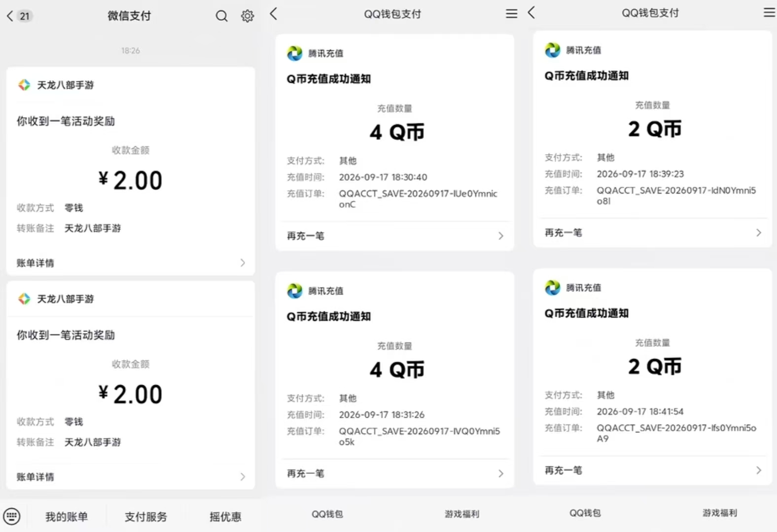
Task: Tap recharge time 2026-09-17 18:41:54
Action: 640,411
